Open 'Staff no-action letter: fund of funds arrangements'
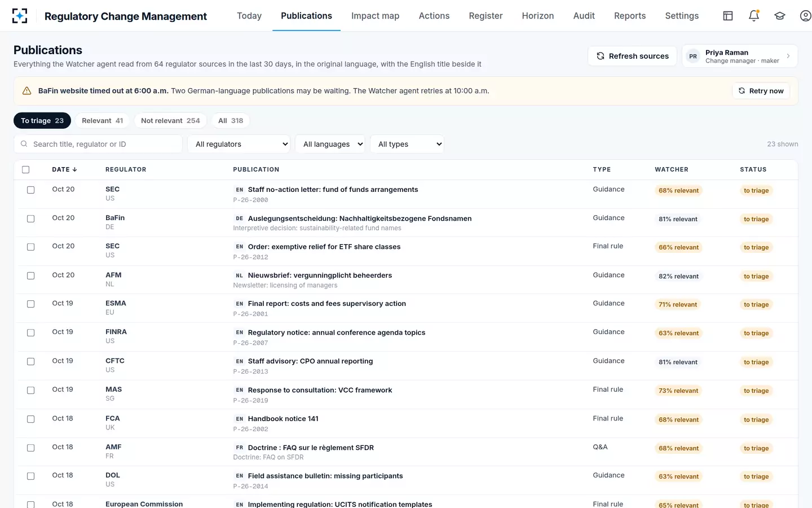The width and height of the screenshot is (812, 508). coord(333,190)
